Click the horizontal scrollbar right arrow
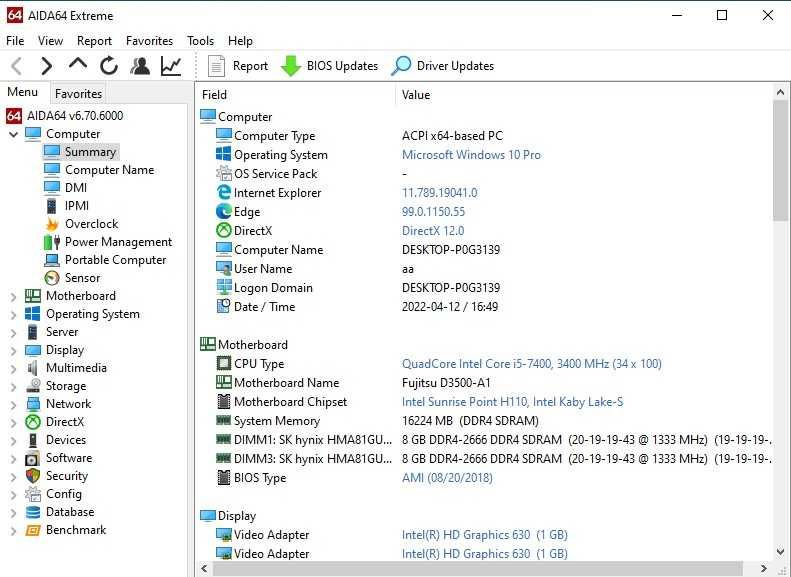 764,568
